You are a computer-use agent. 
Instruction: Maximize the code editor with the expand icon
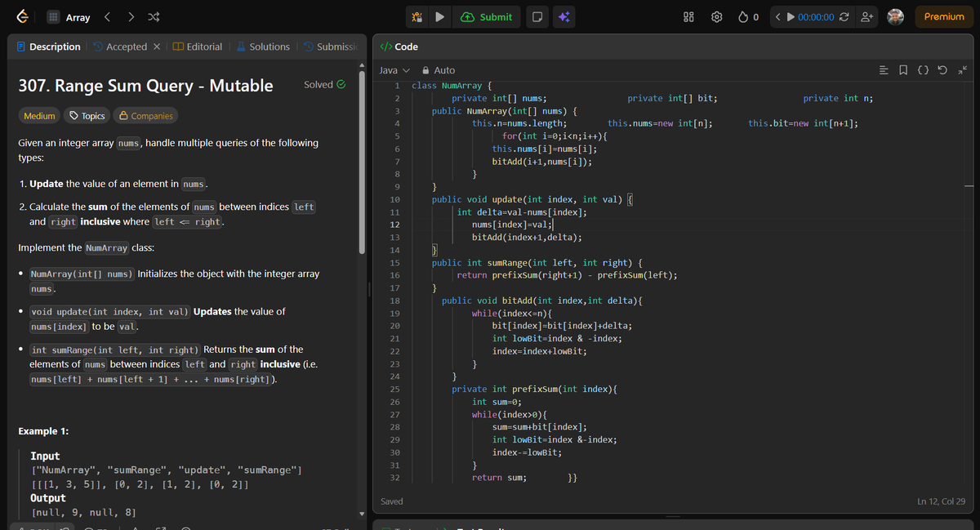pos(964,70)
